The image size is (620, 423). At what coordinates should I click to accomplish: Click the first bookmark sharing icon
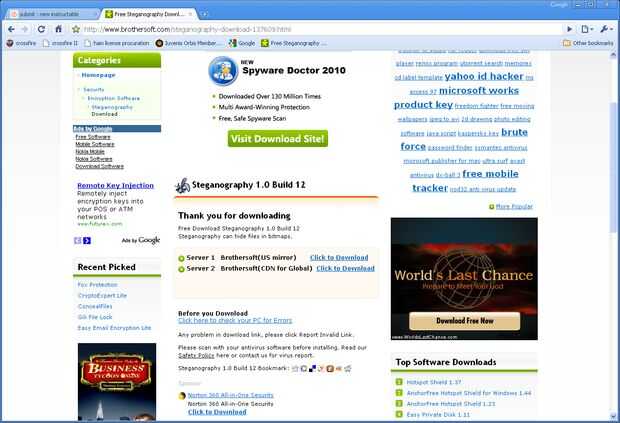(x=295, y=368)
